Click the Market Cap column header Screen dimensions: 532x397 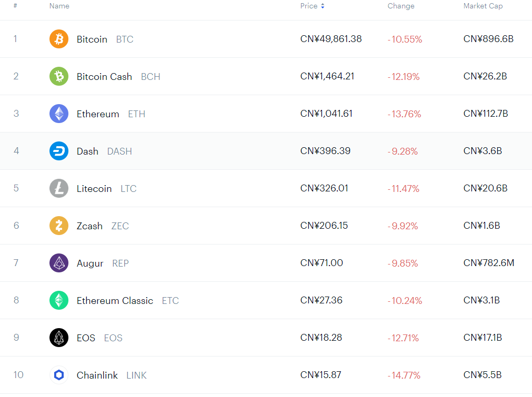point(483,6)
